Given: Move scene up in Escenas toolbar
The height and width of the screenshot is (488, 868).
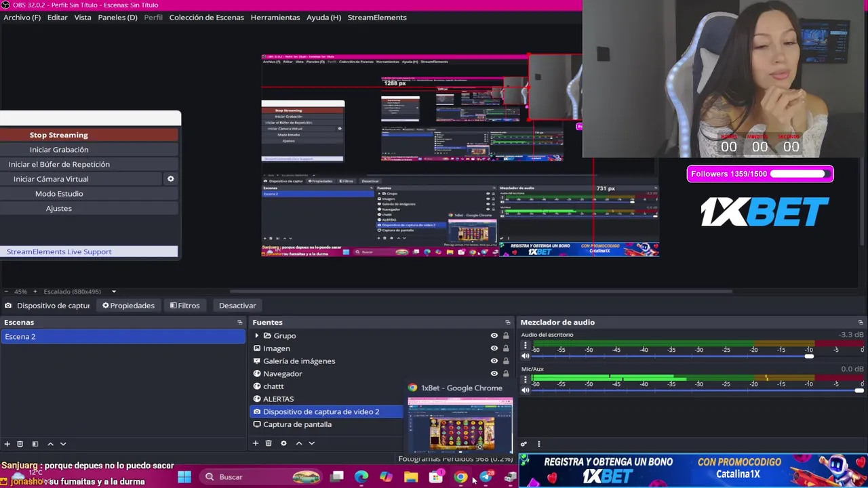Looking at the screenshot, I should coord(50,444).
